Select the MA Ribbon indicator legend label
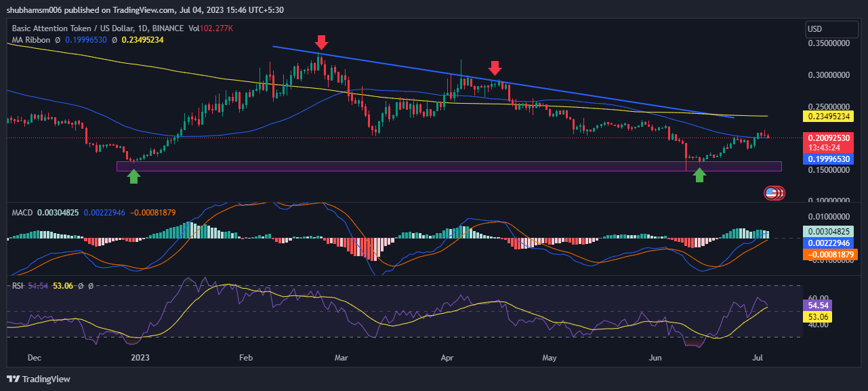This screenshot has width=868, height=391. tap(32, 40)
